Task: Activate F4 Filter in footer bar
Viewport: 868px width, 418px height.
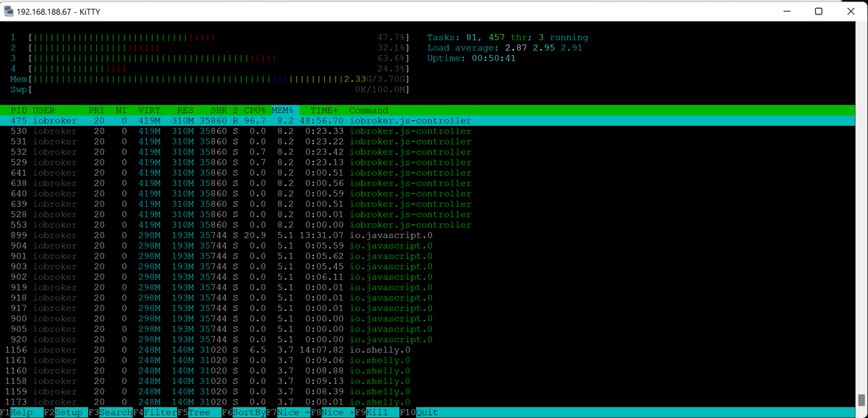Action: coord(155,412)
